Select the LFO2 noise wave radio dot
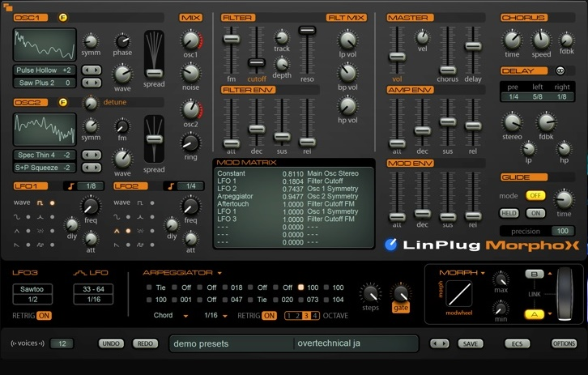This screenshot has height=375, width=588. point(152,231)
